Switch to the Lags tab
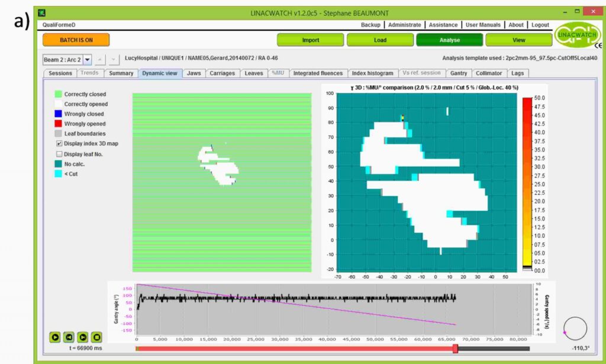The image size is (606, 364). click(517, 73)
